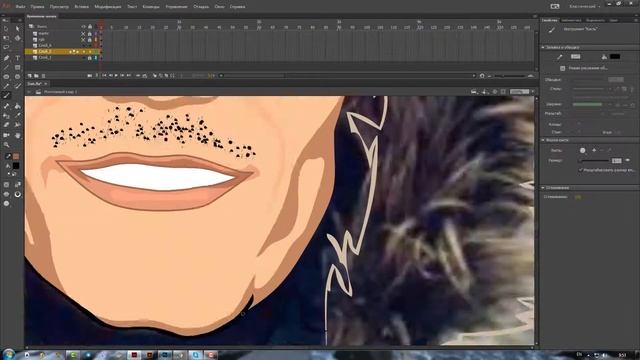Enable onion skin in the timeline

pos(155,76)
